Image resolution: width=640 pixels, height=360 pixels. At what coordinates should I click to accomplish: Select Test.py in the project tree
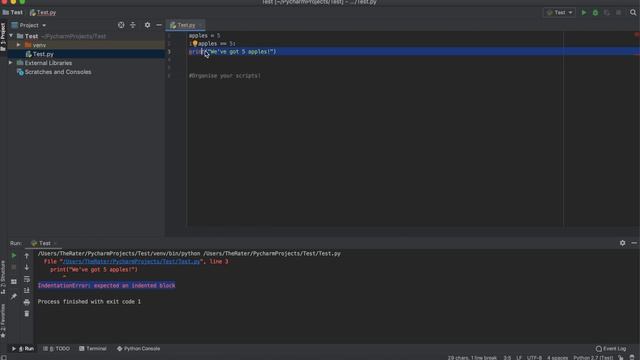[43, 54]
